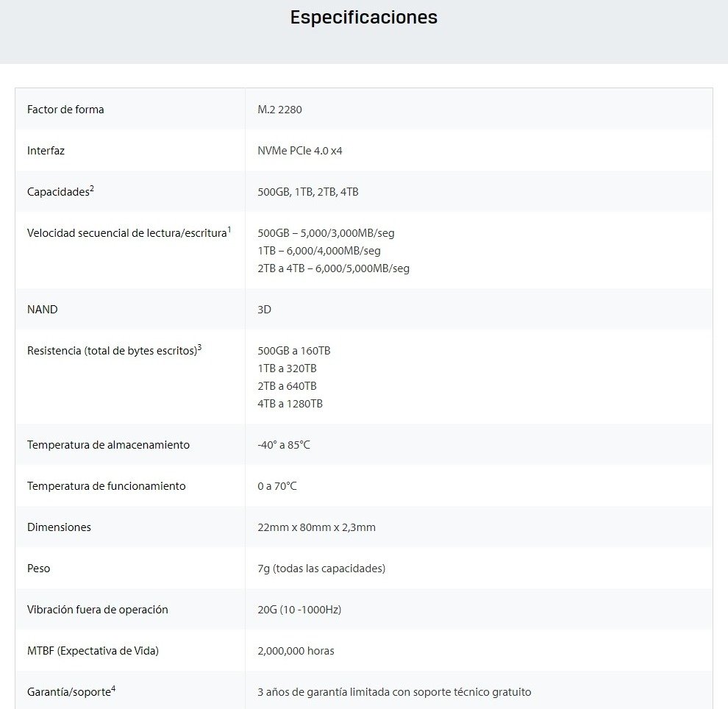Click the 22mm x 80mm x 2,3mm dimensions value
The image size is (728, 709).
pos(316,527)
